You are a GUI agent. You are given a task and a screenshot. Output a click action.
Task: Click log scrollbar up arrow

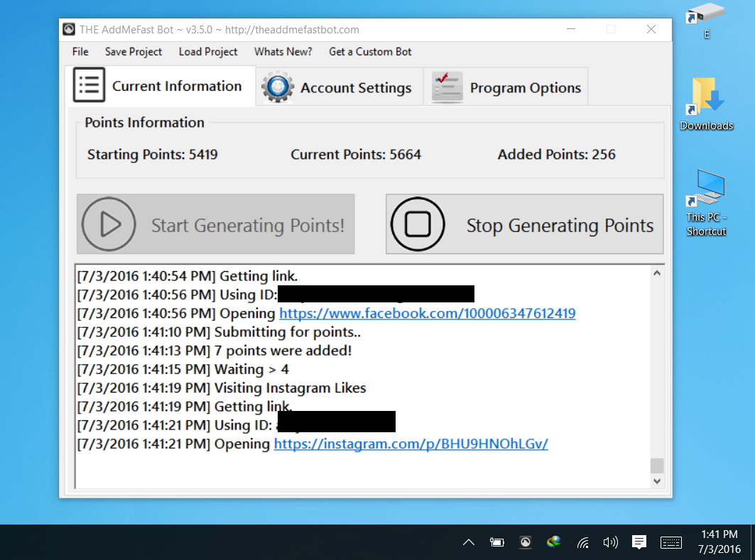tap(657, 273)
